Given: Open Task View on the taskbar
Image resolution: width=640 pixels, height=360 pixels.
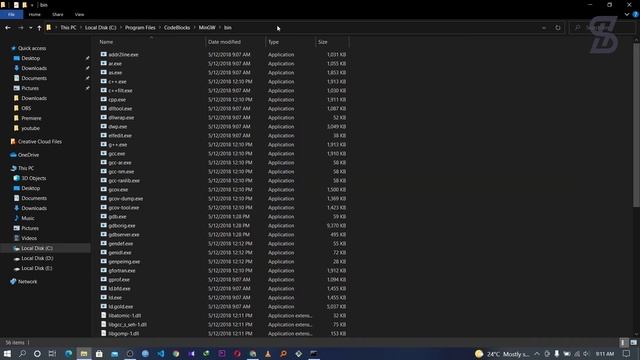Looking at the screenshot, I should (52, 353).
